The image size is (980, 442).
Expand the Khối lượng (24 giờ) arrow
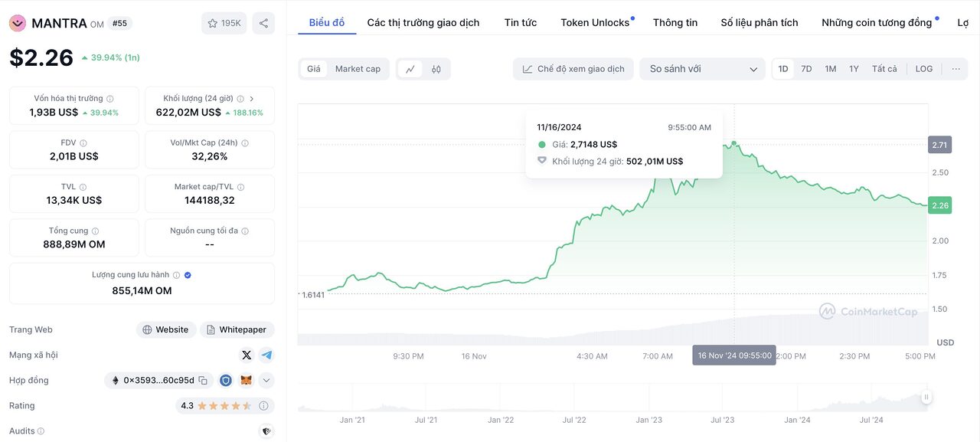point(251,99)
